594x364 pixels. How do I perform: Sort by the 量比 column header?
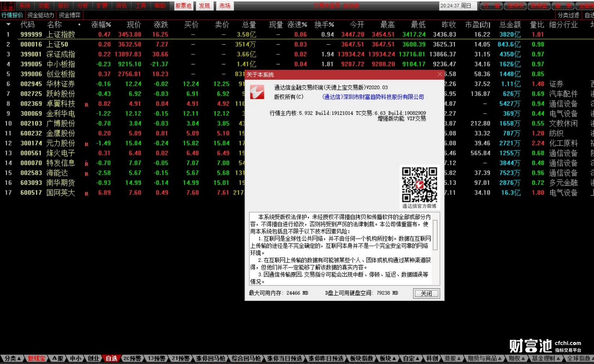pyautogui.click(x=537, y=25)
